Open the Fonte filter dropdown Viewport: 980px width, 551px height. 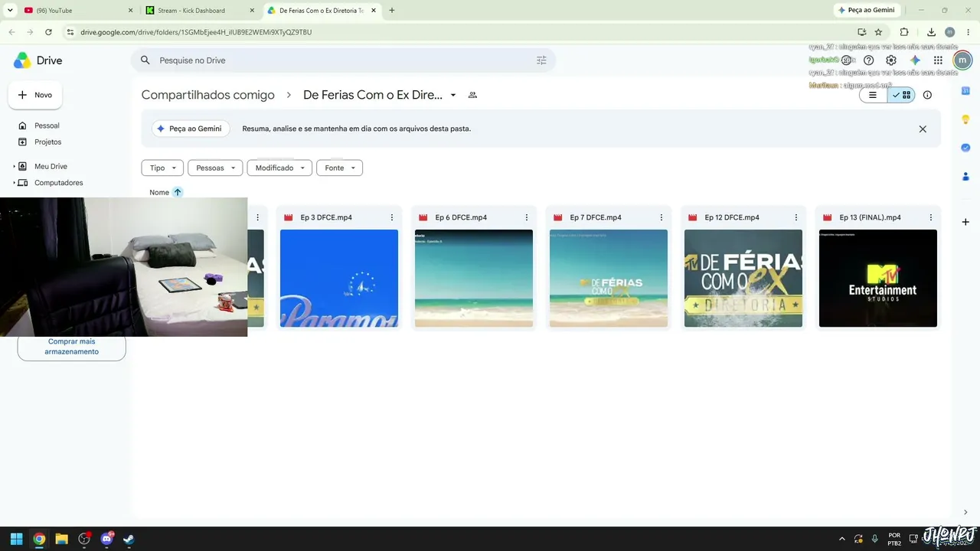coord(339,168)
